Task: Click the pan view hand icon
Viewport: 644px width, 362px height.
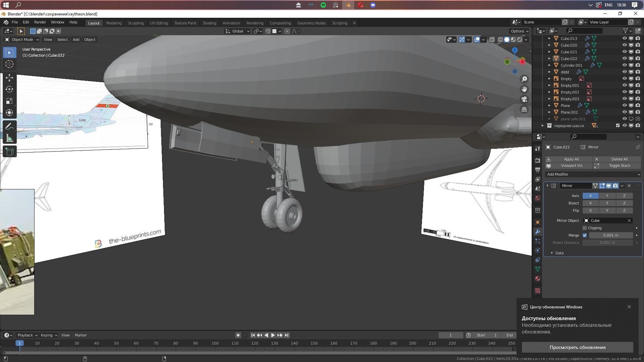Action: click(524, 89)
